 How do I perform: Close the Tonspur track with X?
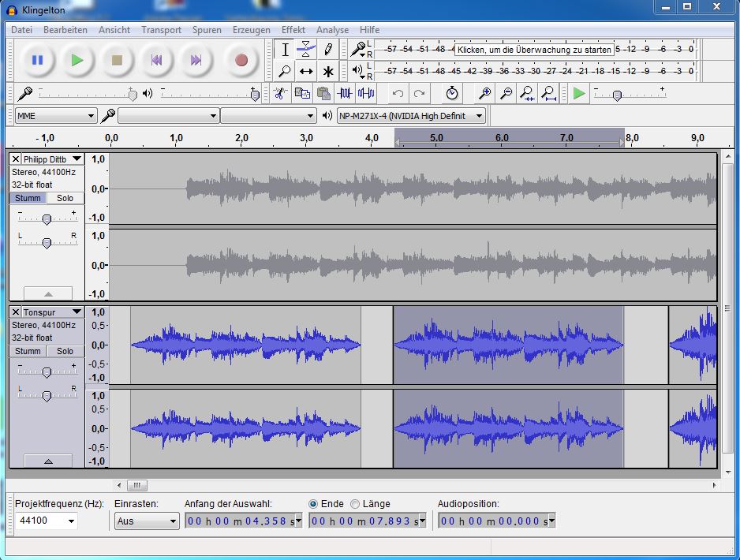(16, 312)
